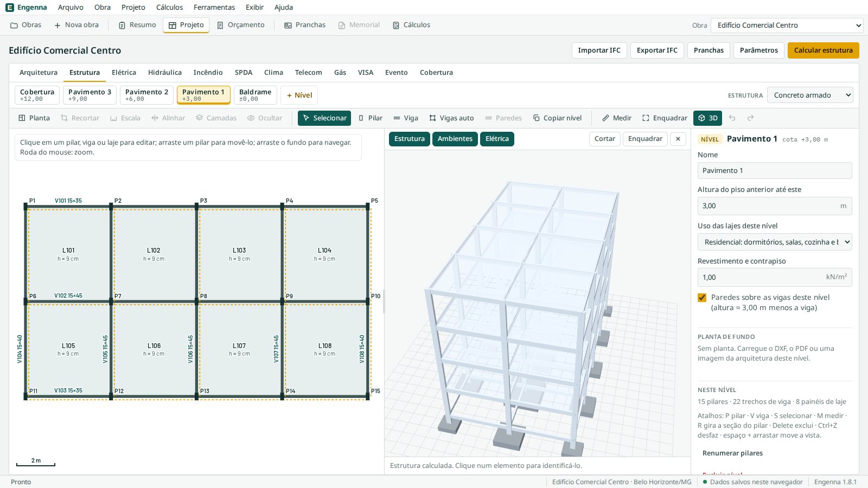This screenshot has width=868, height=488.
Task: Uncheck Paredes sobre as vigas checkbox
Action: pyautogui.click(x=702, y=298)
